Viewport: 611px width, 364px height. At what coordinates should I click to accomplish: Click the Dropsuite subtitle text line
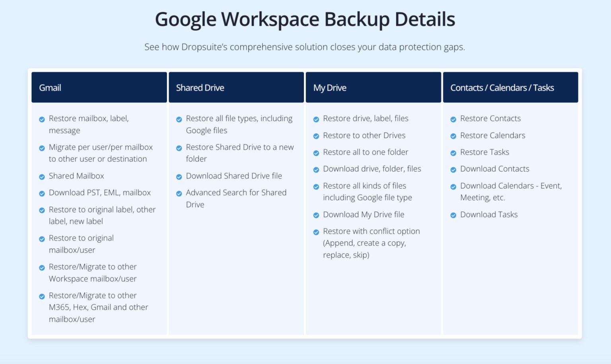[305, 47]
